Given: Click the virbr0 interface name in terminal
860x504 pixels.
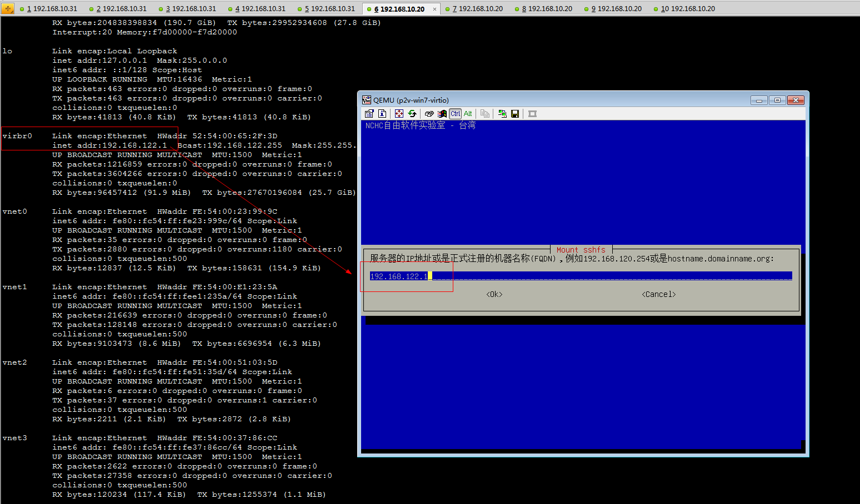Looking at the screenshot, I should [17, 136].
